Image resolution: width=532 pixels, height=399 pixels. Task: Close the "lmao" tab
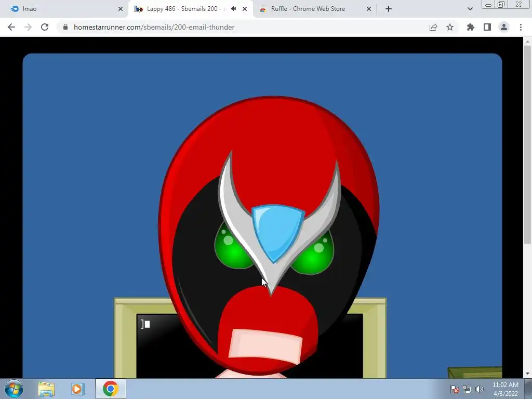[121, 9]
